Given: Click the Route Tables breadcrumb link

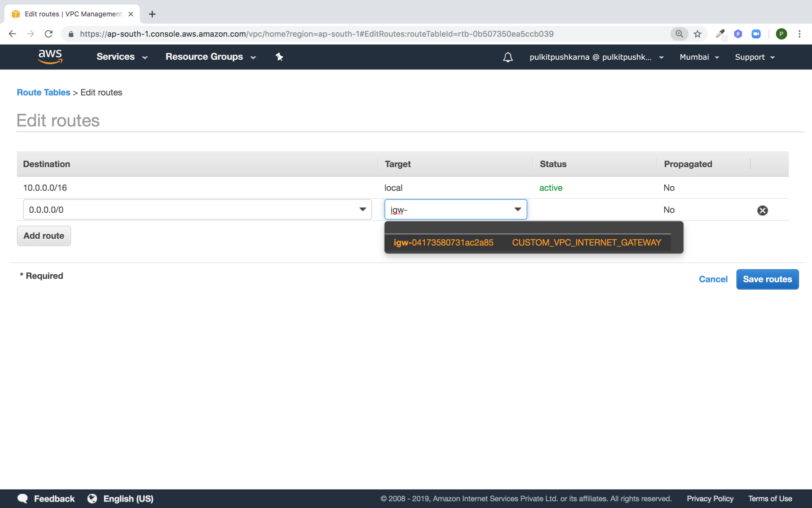Looking at the screenshot, I should tap(44, 93).
